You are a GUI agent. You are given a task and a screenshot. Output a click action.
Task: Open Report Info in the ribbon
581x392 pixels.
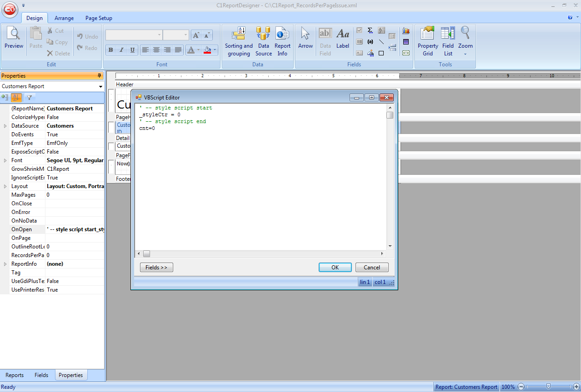point(282,42)
